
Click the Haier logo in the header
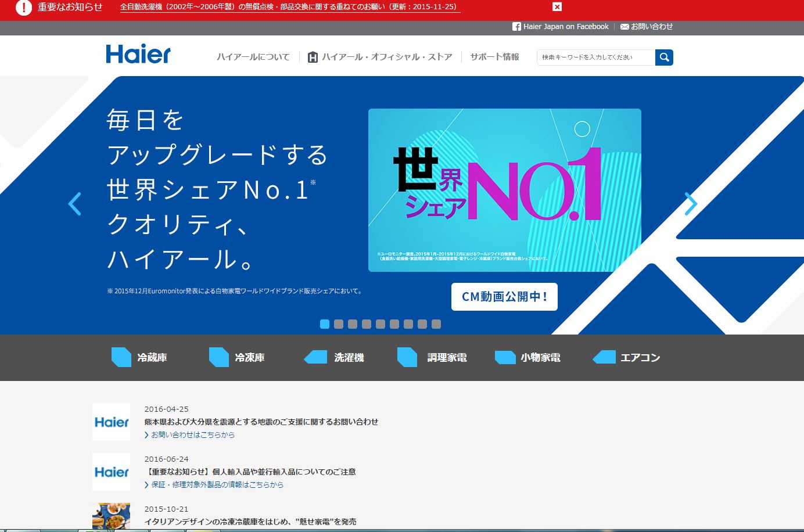[138, 54]
